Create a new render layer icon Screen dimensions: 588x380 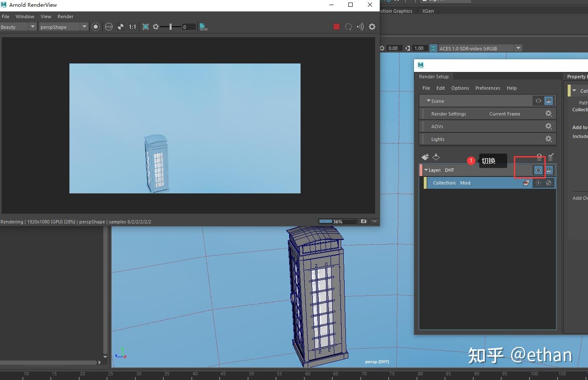[425, 157]
